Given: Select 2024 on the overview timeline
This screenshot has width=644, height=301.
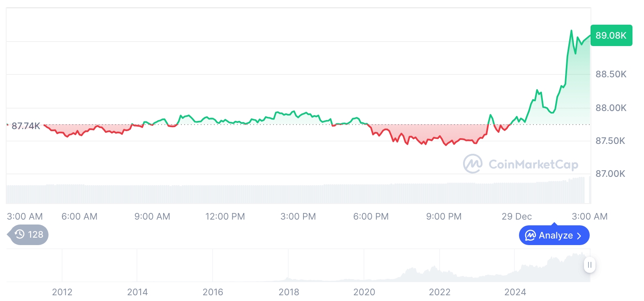Looking at the screenshot, I should (515, 292).
